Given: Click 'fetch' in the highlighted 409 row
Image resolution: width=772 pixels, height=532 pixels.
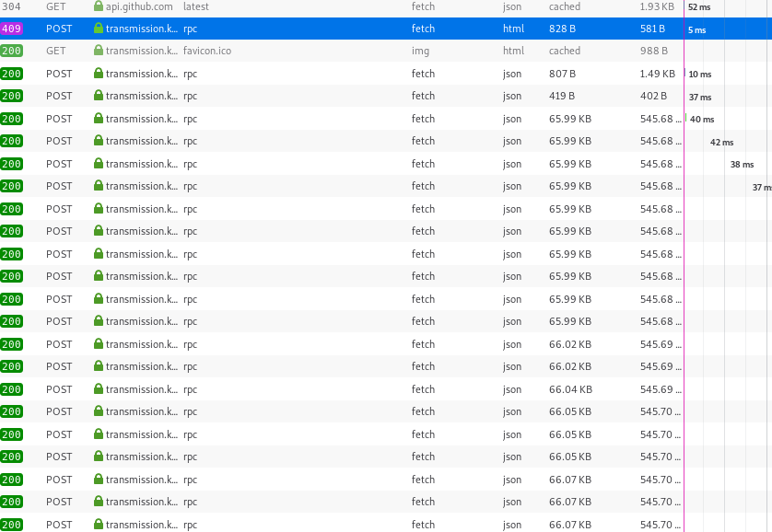Looking at the screenshot, I should click(423, 29).
